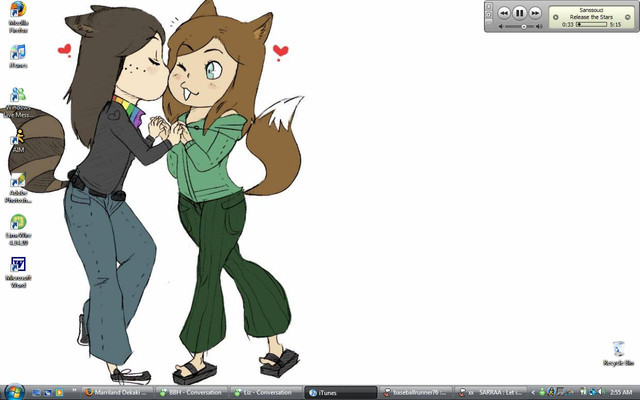The image size is (640, 400).
Task: Click the 'Release the Stars' song title
Action: point(591,17)
